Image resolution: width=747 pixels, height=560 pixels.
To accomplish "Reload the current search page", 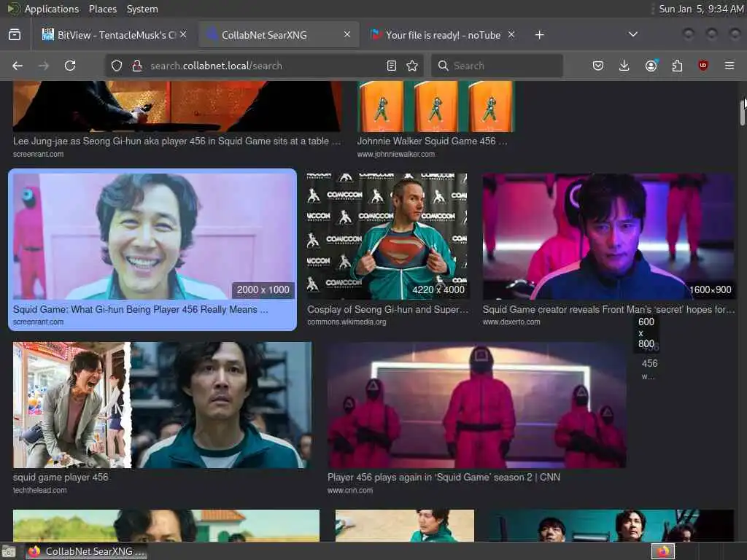I will 70,66.
